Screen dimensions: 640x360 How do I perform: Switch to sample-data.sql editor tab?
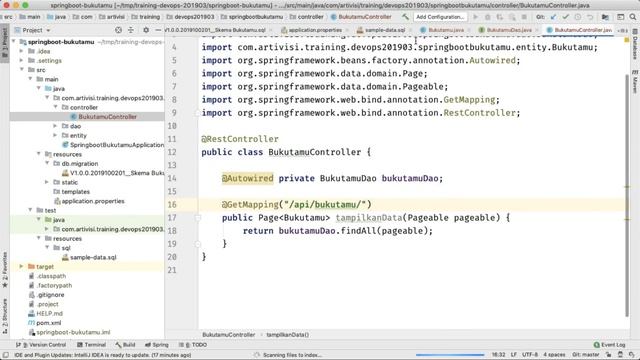point(384,30)
